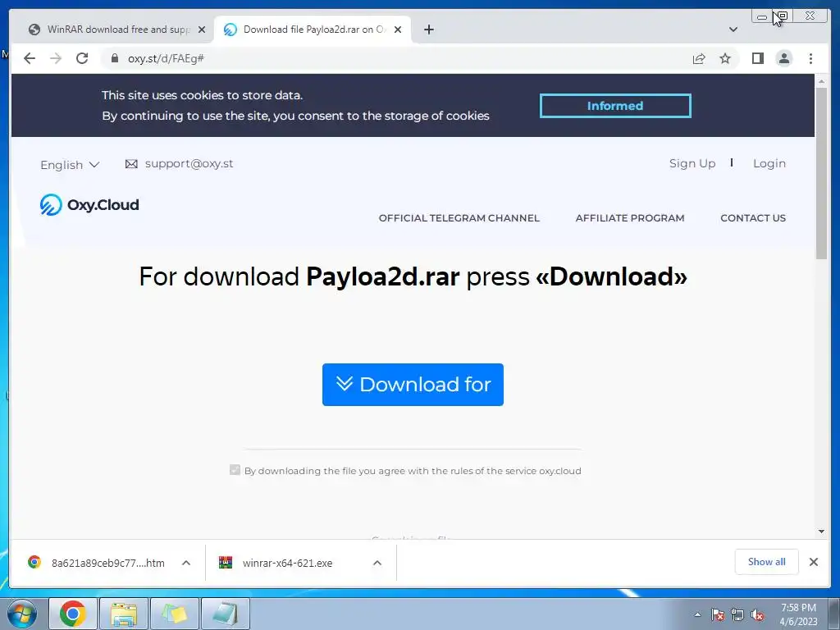Open the Windows Start menu
This screenshot has width=840, height=630.
[x=22, y=614]
